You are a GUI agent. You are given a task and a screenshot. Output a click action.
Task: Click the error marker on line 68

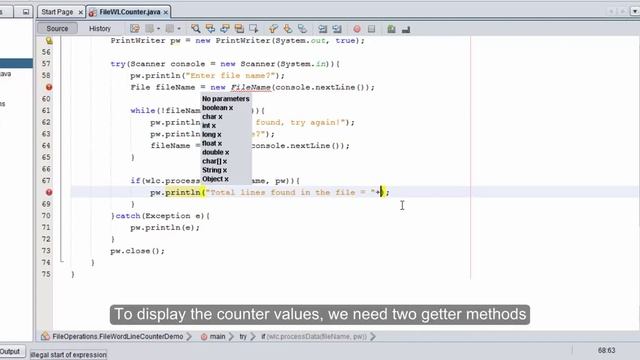49,192
